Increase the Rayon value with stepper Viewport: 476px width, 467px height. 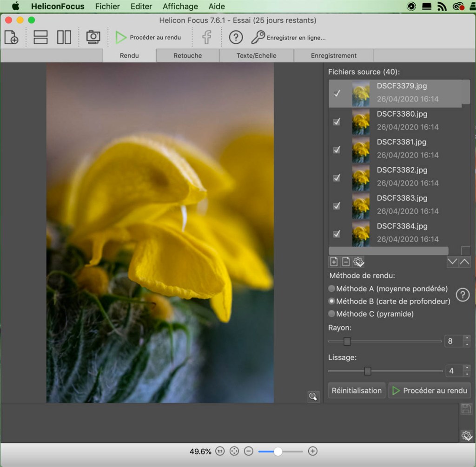[x=466, y=338]
